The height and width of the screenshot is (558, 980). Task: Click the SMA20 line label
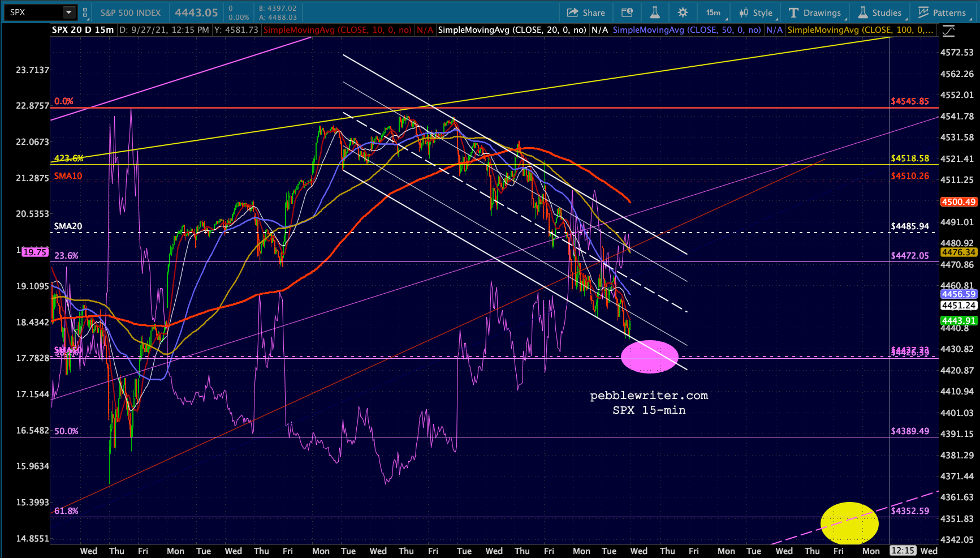tap(68, 226)
